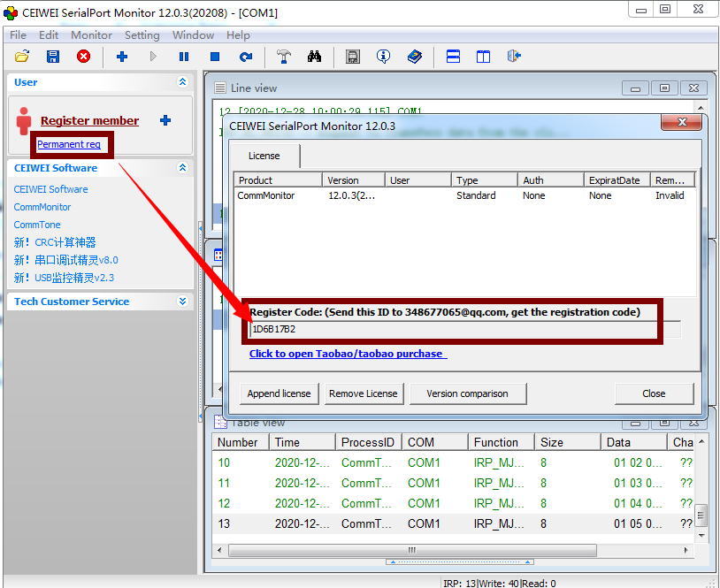Click the vertical split layout icon

click(x=483, y=57)
